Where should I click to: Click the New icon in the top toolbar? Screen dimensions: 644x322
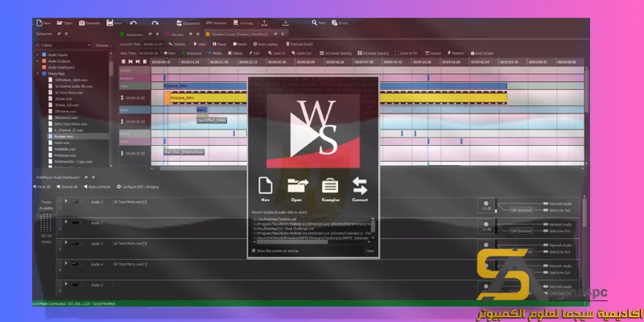point(39,23)
